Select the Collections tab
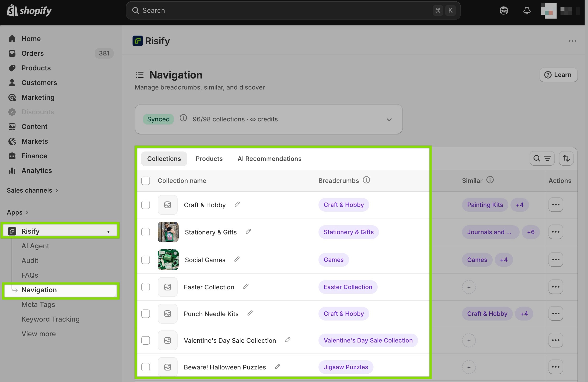588x382 pixels. [164, 159]
